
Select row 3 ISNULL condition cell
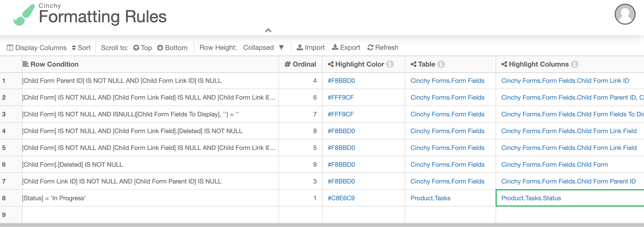point(150,114)
